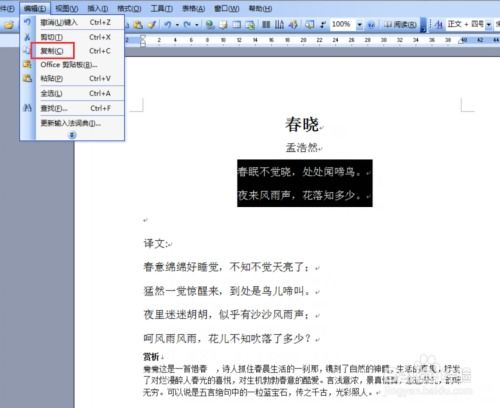Click the Redo arrow toolbar icon

click(187, 25)
